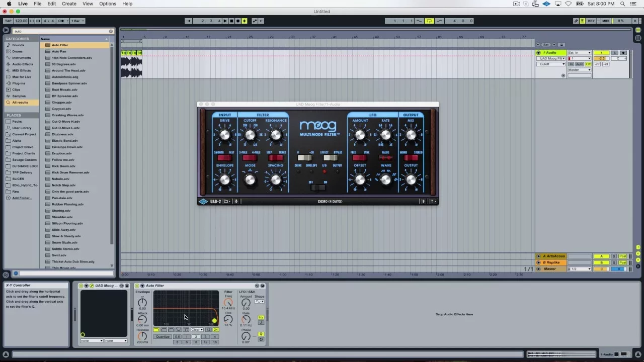The height and width of the screenshot is (362, 644).
Task: Open the File menu
Action: [38, 4]
